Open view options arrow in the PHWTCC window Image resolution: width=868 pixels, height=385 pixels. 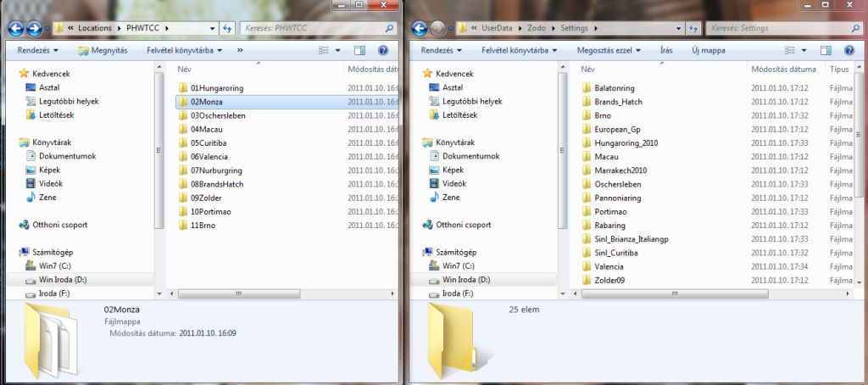pos(337,50)
